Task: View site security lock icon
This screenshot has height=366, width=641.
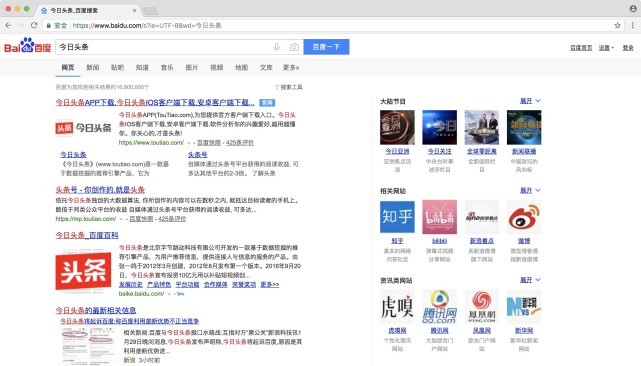Action: 49,25
